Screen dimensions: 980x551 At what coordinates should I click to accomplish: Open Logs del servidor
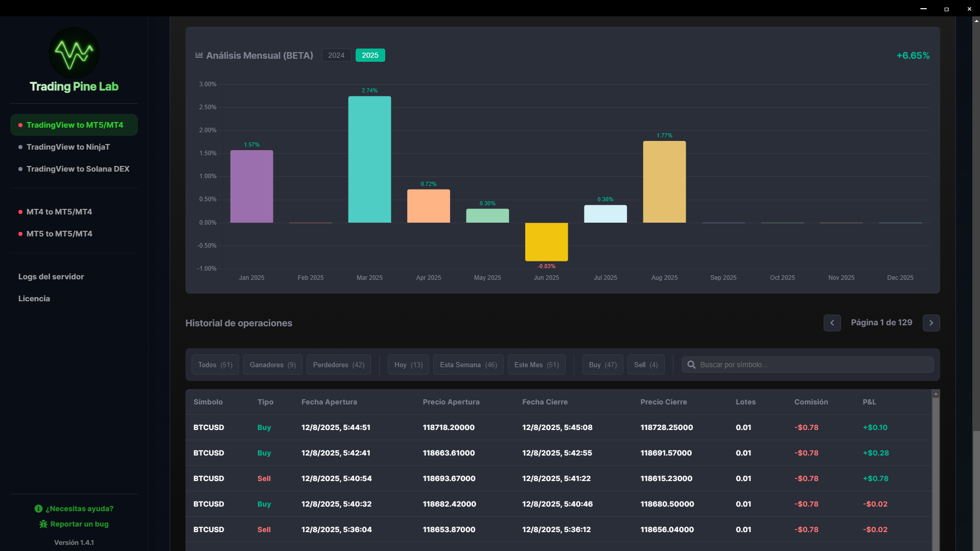(51, 277)
